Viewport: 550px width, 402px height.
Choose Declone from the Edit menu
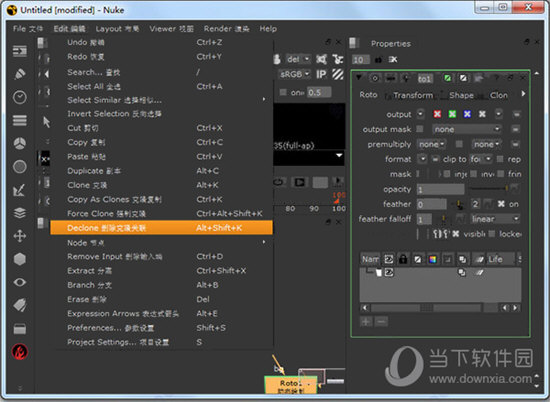click(x=161, y=228)
